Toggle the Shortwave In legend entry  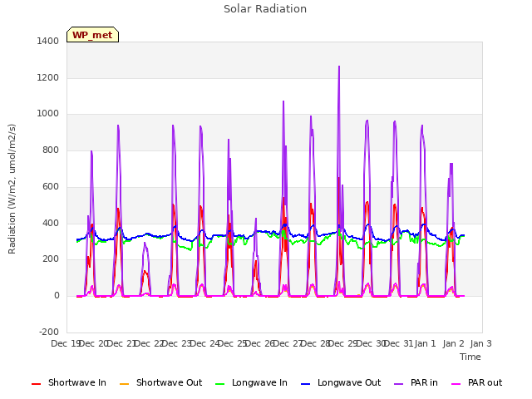(69, 382)
